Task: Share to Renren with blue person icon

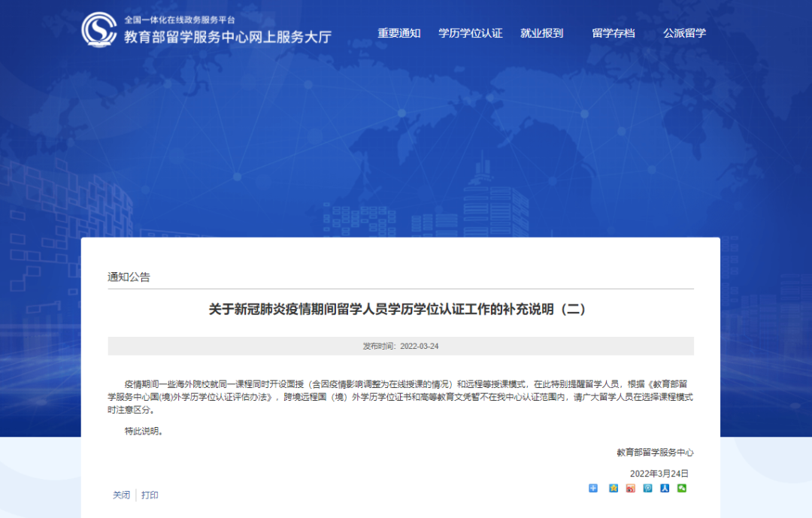Action: click(665, 488)
